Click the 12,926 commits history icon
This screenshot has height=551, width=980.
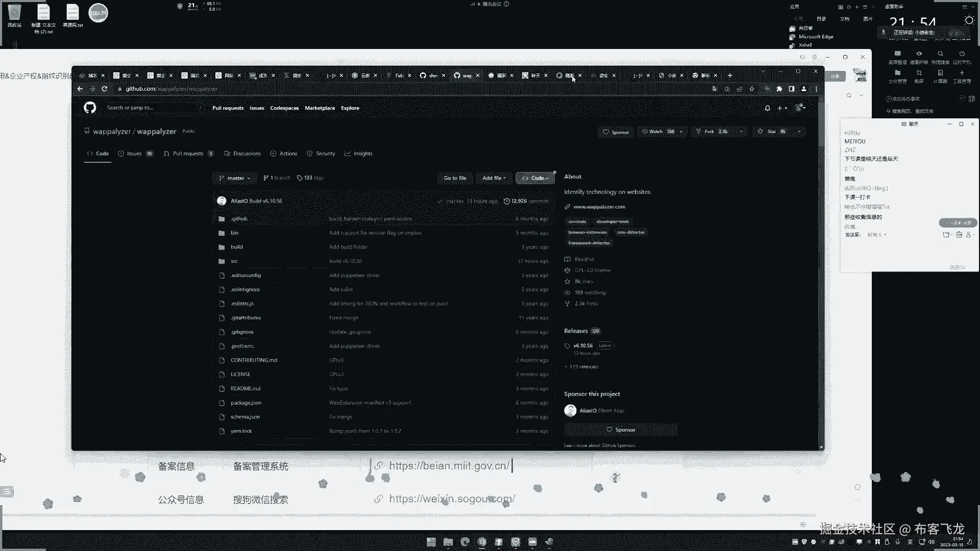click(x=506, y=201)
